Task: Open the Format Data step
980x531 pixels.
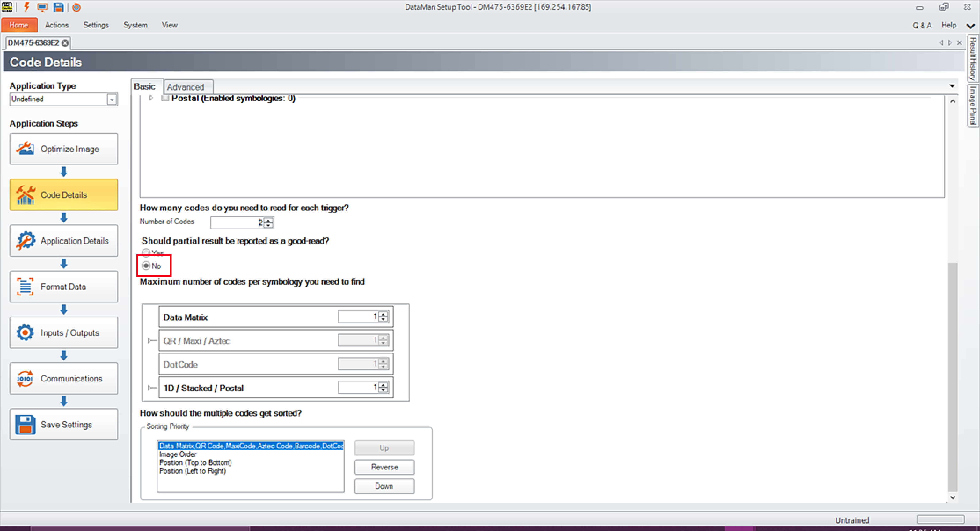Action: coord(64,287)
